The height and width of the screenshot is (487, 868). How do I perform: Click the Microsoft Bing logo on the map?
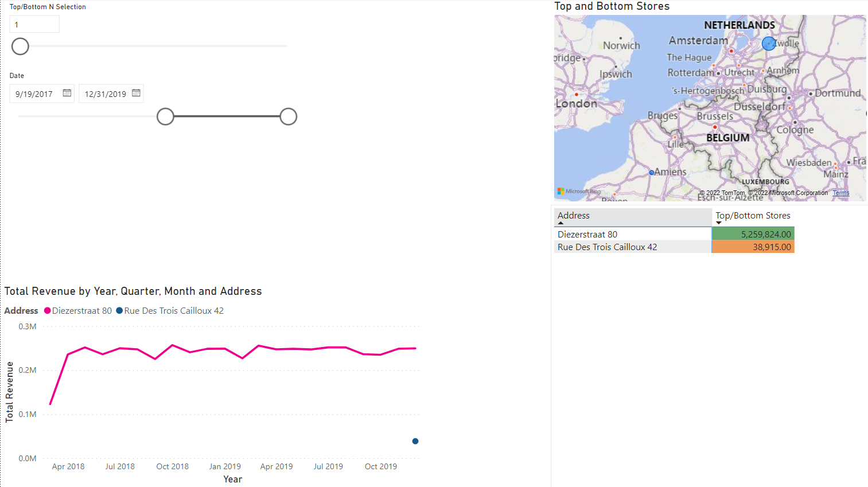click(579, 191)
